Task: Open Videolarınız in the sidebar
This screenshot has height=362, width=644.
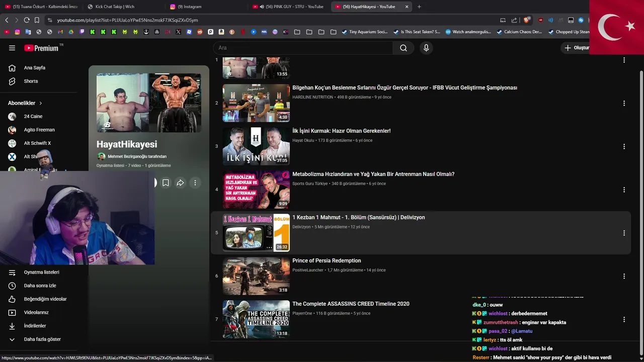Action: 36,312
